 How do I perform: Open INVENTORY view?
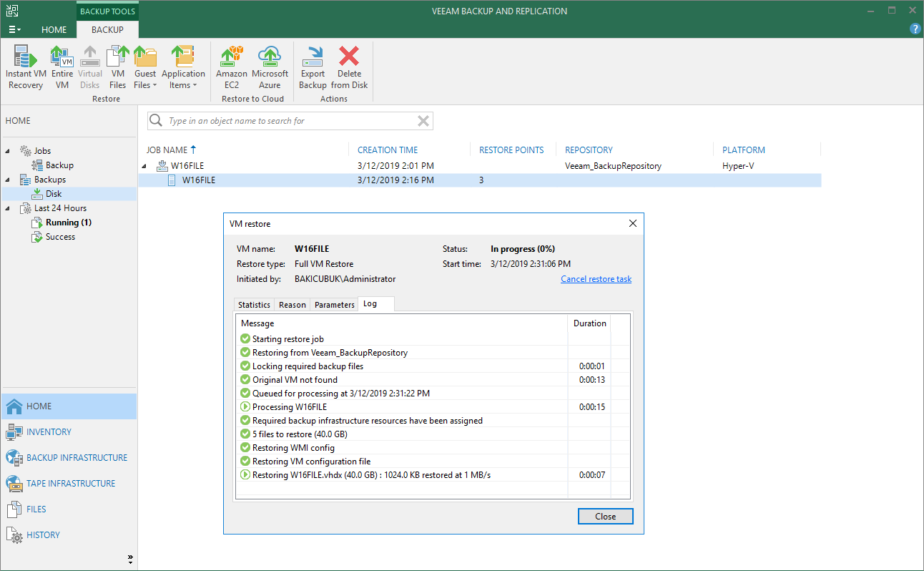tap(69, 432)
